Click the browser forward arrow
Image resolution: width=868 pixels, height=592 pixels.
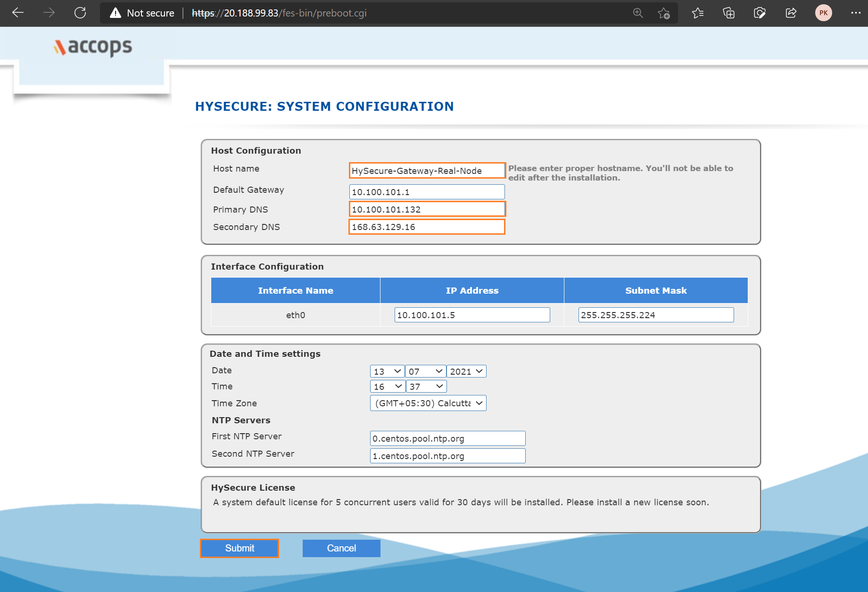click(x=49, y=13)
